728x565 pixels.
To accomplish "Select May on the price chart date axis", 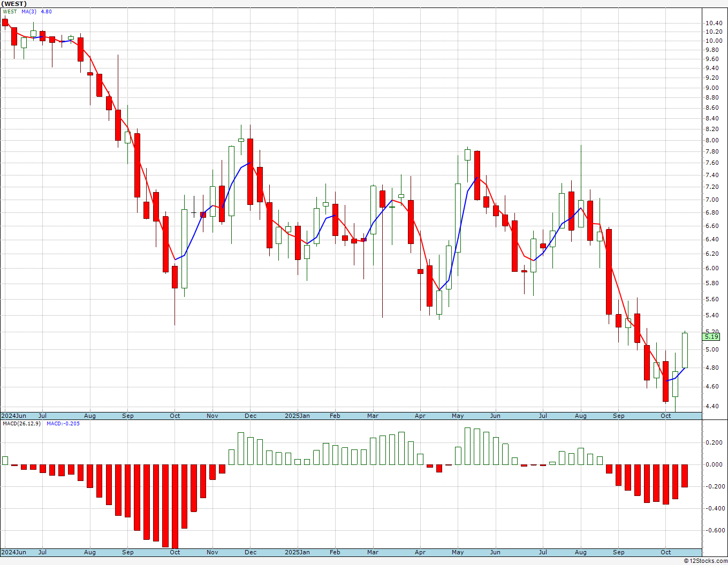I will 458,416.
